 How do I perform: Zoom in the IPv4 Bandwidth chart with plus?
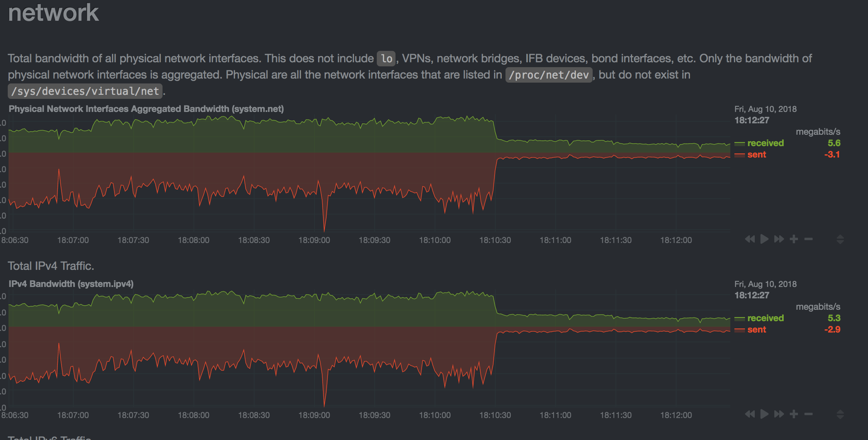point(794,414)
